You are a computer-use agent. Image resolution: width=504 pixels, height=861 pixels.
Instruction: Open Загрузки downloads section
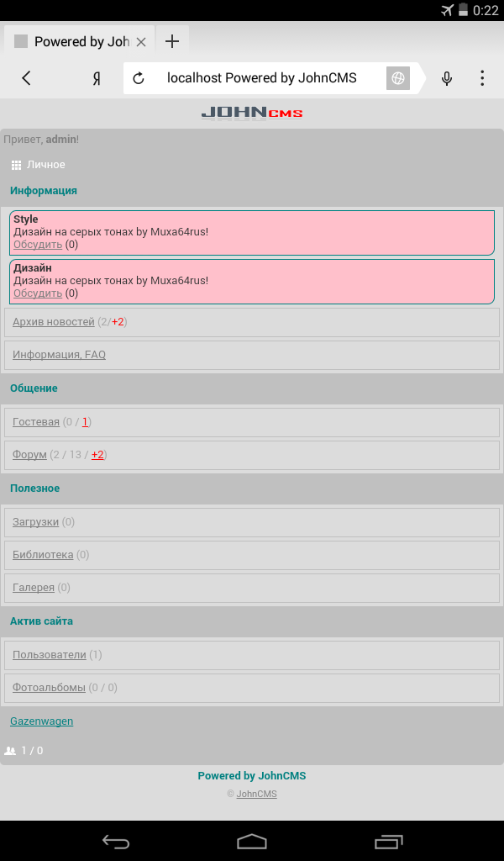pos(35,522)
